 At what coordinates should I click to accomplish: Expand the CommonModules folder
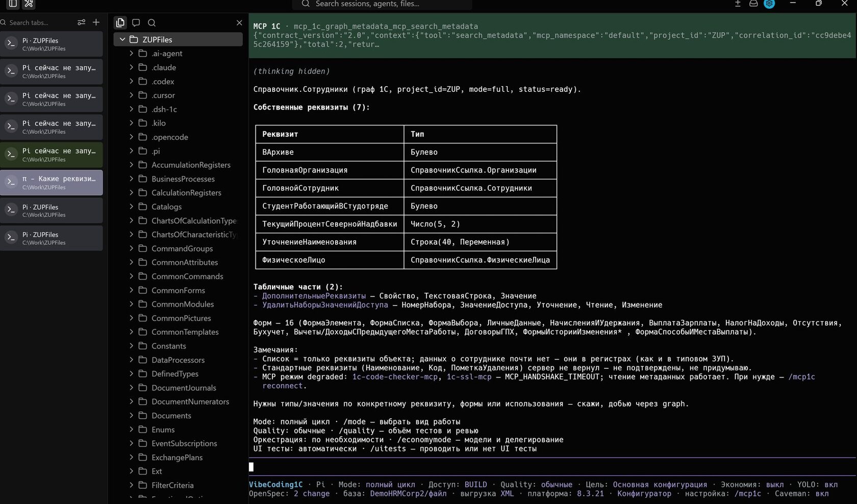click(x=132, y=304)
